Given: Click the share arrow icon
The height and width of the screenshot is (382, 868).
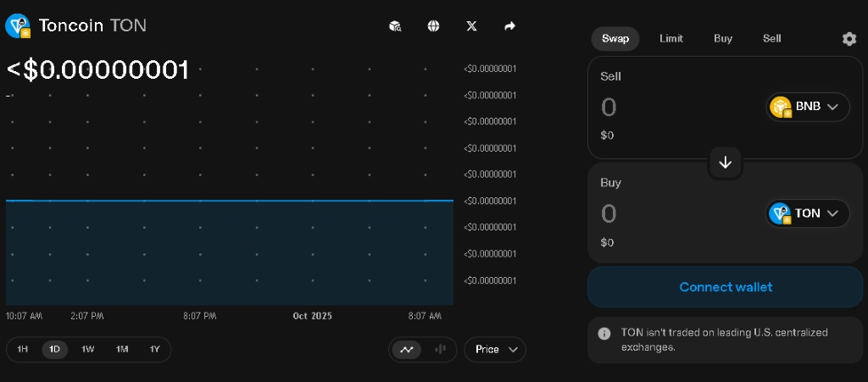Looking at the screenshot, I should point(509,26).
